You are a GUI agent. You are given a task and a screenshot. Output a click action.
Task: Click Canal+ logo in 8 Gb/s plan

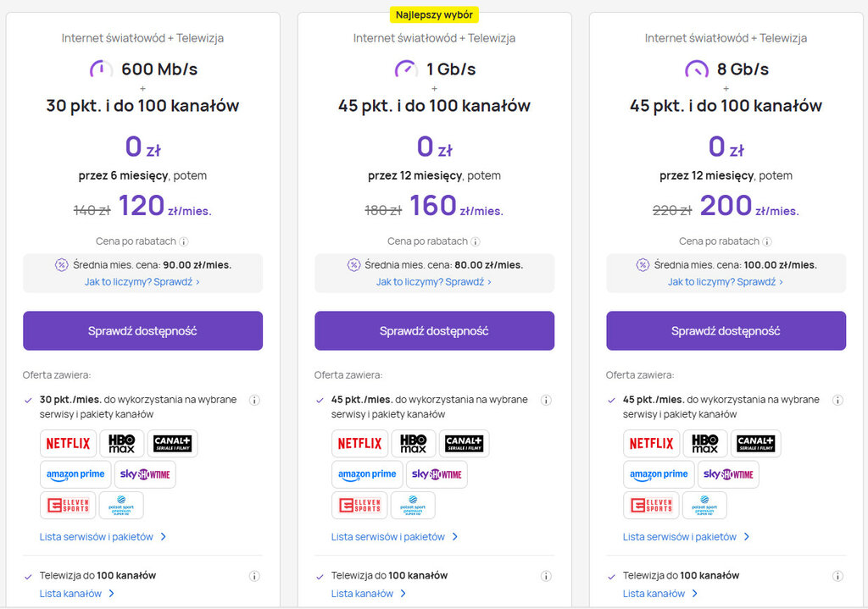(755, 443)
